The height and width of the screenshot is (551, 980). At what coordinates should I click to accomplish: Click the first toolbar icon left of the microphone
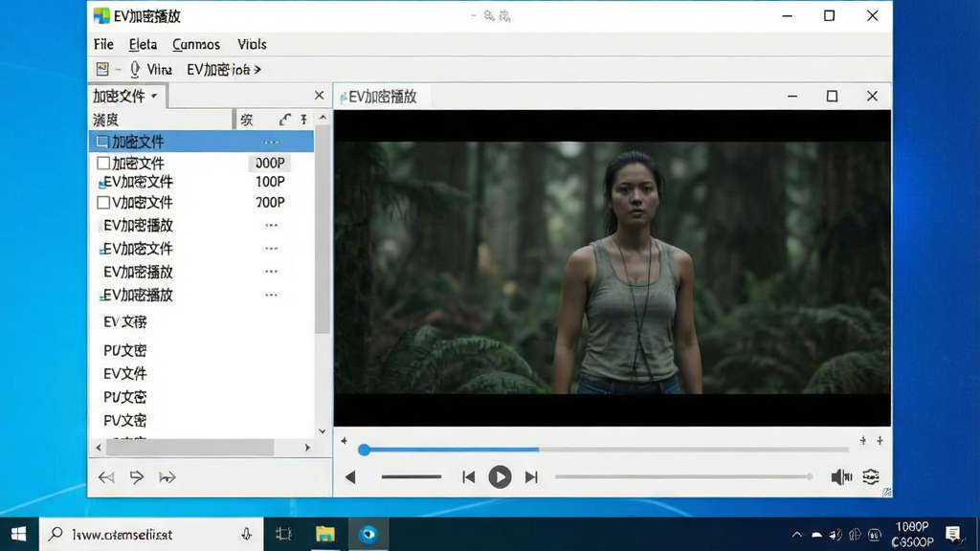101,69
